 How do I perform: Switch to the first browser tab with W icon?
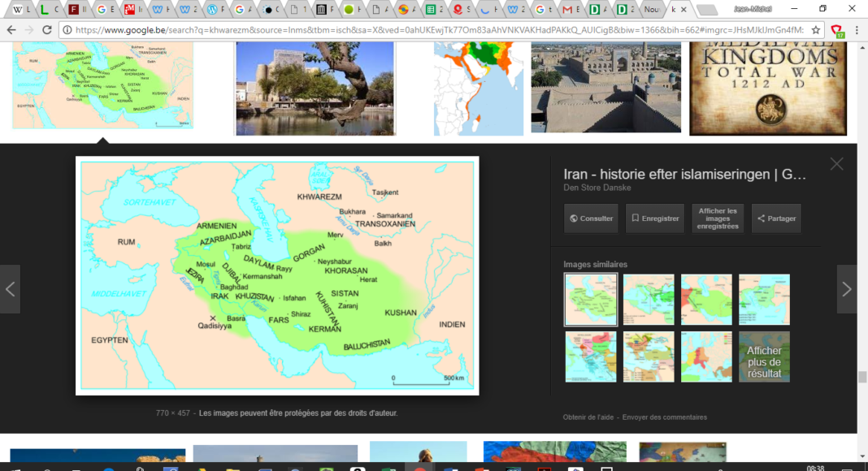pyautogui.click(x=18, y=10)
